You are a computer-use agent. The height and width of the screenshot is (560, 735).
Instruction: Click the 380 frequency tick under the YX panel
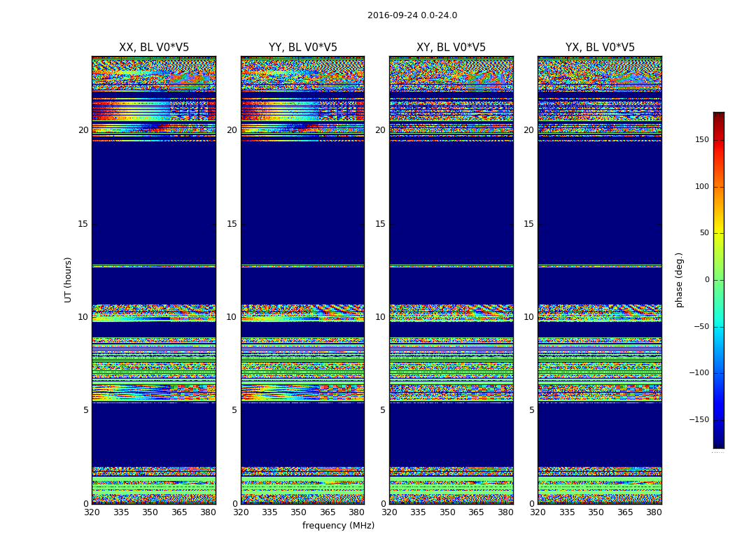coord(654,512)
